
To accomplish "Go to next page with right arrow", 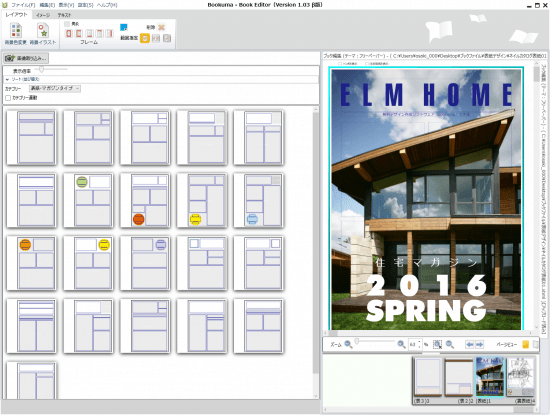I will (479, 344).
